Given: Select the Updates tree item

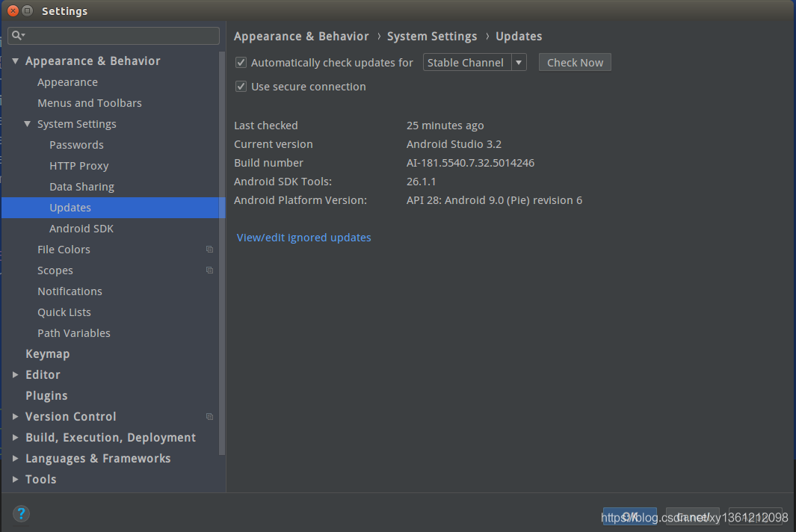Looking at the screenshot, I should coord(113,208).
